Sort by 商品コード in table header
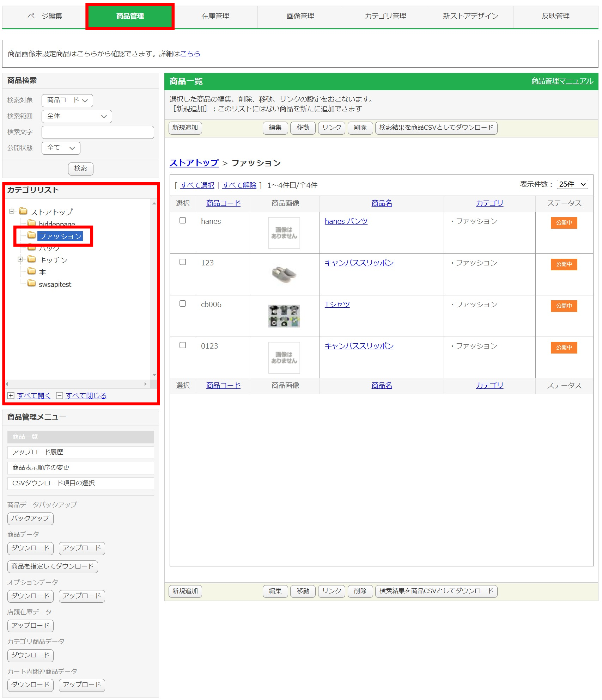 click(x=223, y=203)
